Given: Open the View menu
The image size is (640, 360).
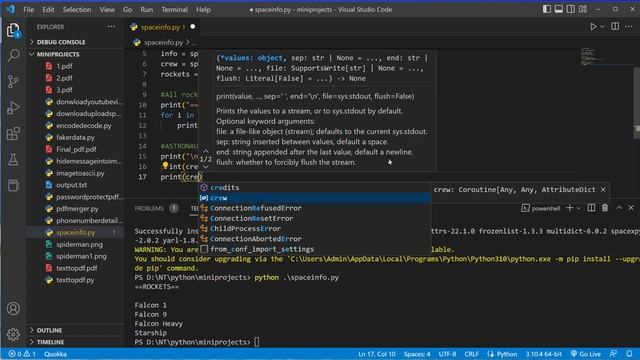Looking at the screenshot, I should coord(107,9).
